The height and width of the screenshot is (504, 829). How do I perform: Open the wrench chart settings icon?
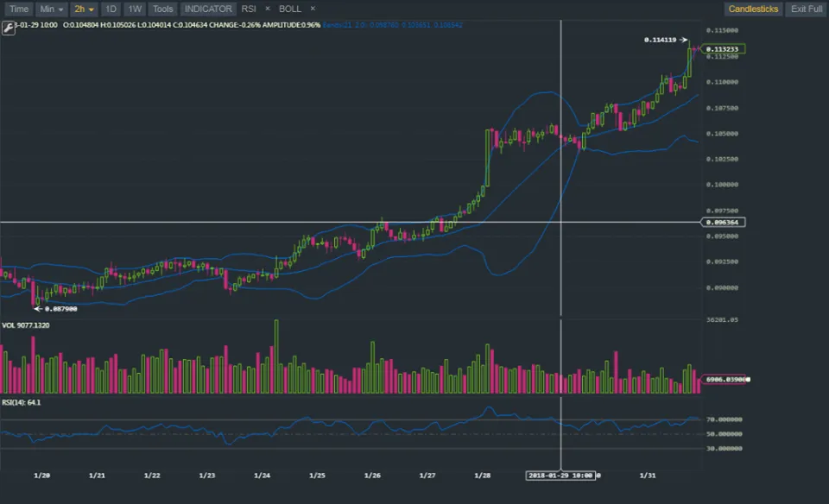pos(8,28)
